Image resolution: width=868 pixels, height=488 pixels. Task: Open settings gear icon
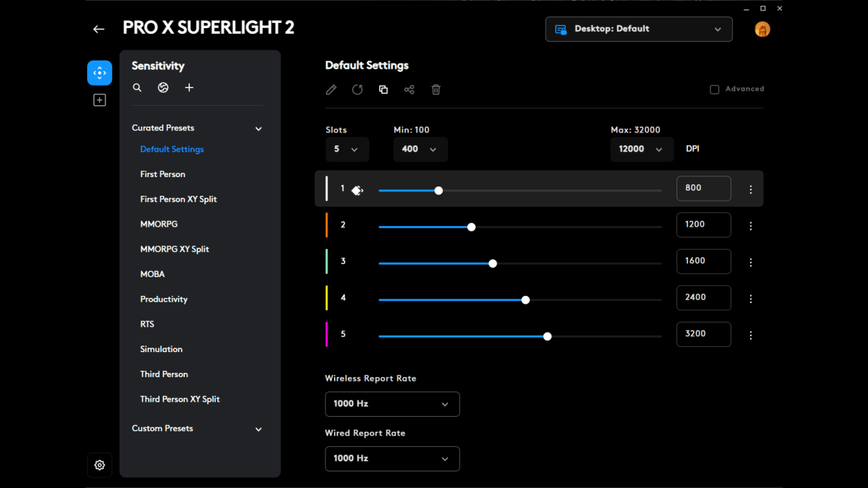(99, 465)
